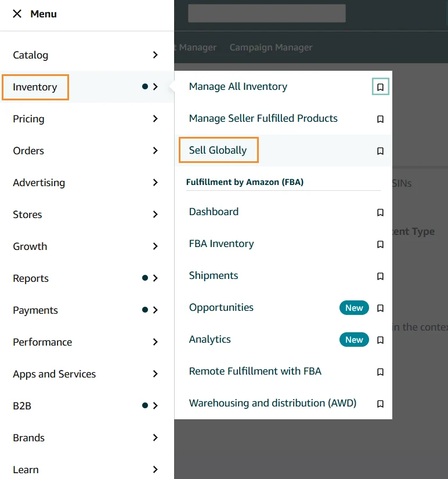
Task: Expand the Performance chevron
Action: [156, 342]
